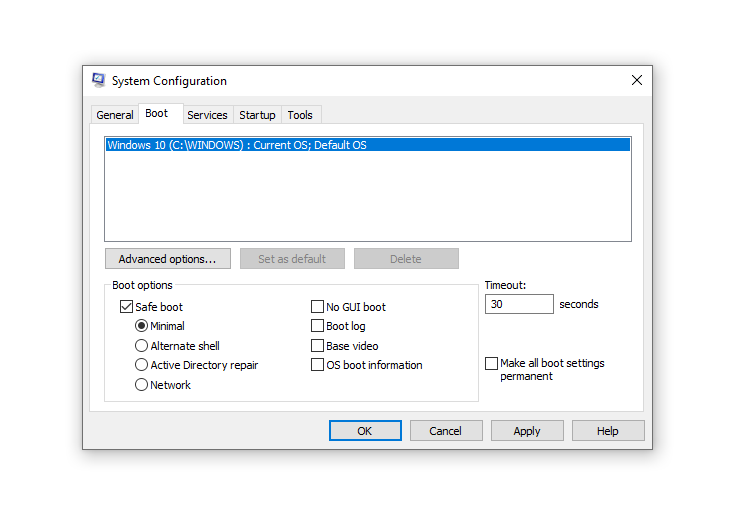Close the System Configuration dialog
751x523 pixels.
[637, 80]
